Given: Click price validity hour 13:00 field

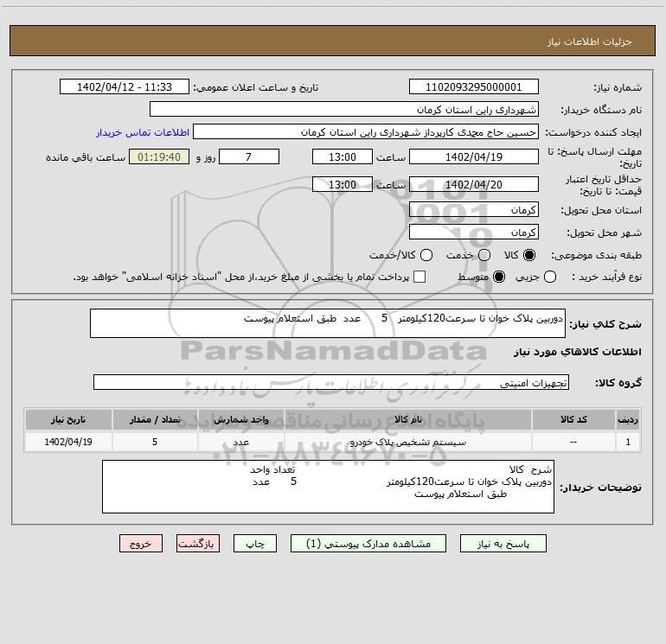Looking at the screenshot, I should [x=343, y=184].
